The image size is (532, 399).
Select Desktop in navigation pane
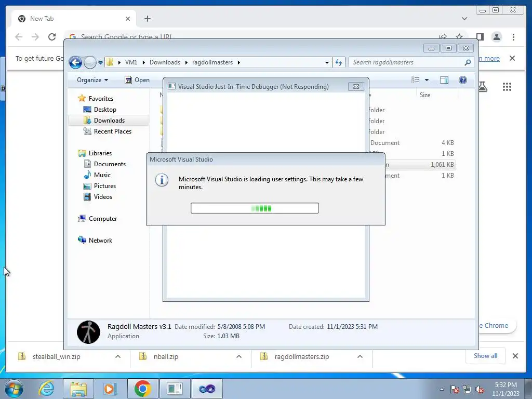[105, 110]
